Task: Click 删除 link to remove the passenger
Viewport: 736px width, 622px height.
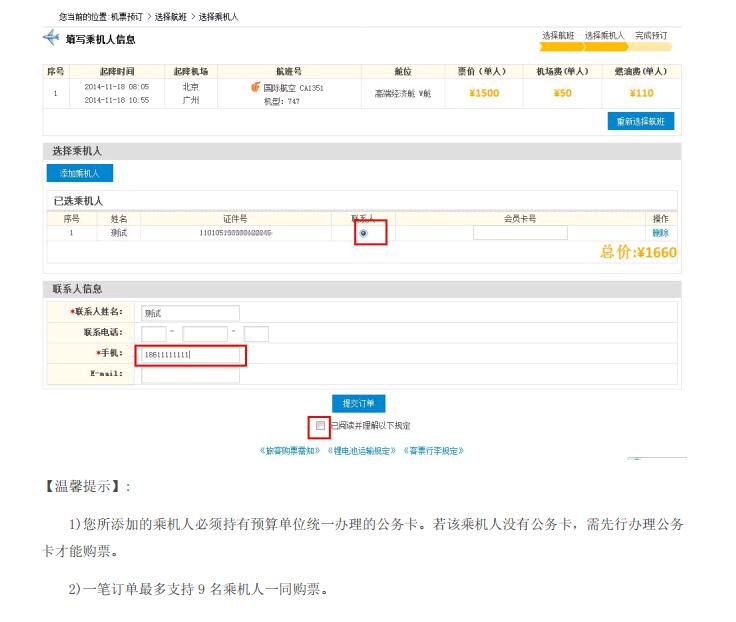Action: 660,233
